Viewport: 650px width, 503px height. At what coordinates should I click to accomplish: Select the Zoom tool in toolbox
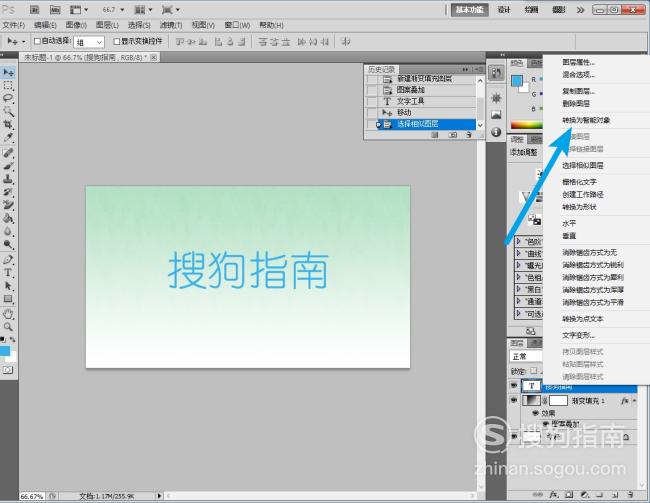pos(8,327)
